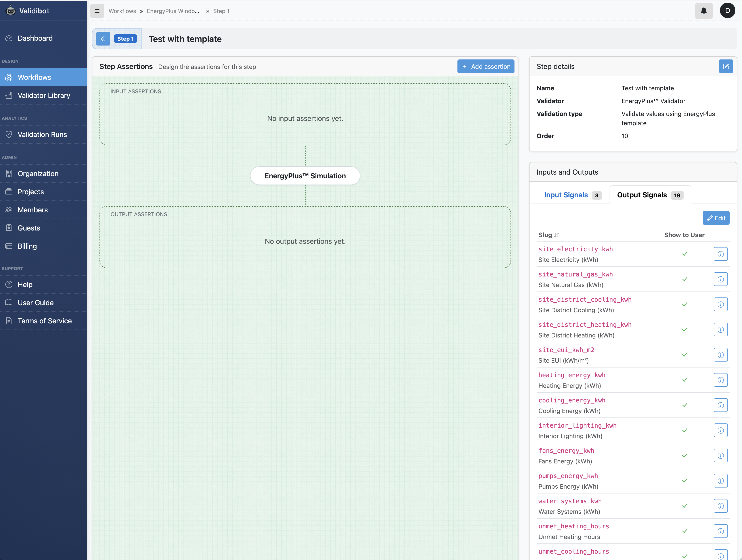The image size is (742, 560).
Task: Open info for pumps_energy_kwh signal
Action: (720, 481)
